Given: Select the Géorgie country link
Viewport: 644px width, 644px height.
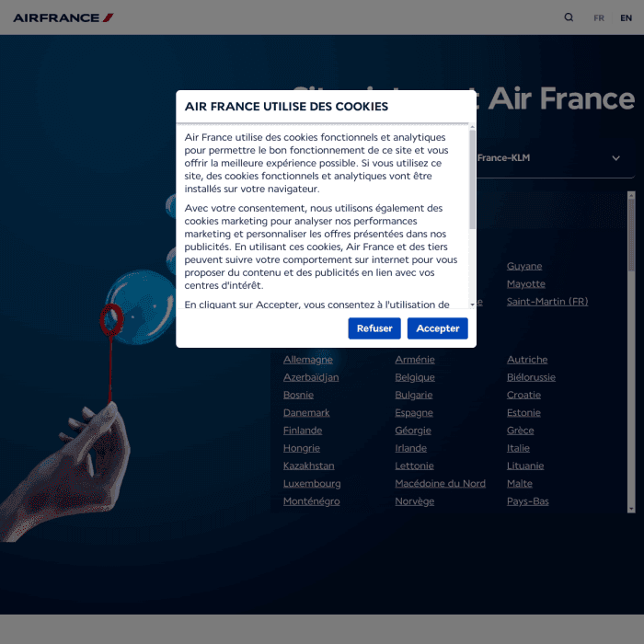Looking at the screenshot, I should pos(413,430).
